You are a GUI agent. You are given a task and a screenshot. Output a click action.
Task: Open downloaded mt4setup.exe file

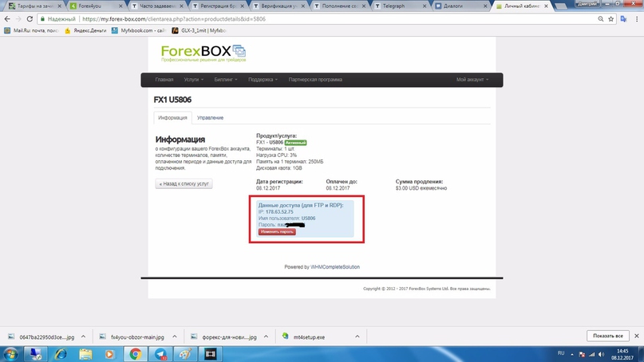(x=309, y=337)
